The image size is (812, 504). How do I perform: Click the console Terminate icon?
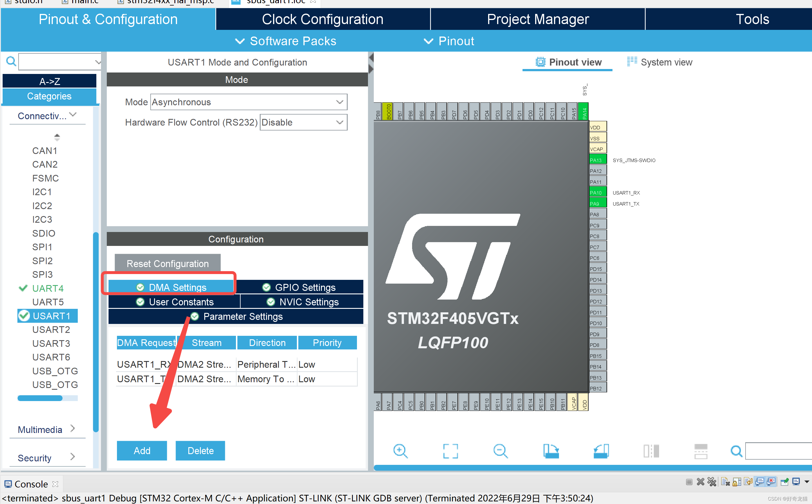(689, 482)
